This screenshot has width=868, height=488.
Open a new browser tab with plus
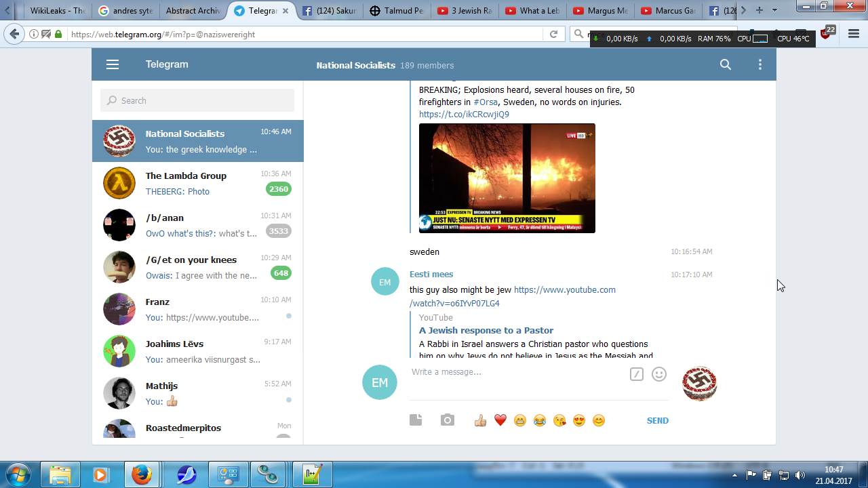(759, 10)
